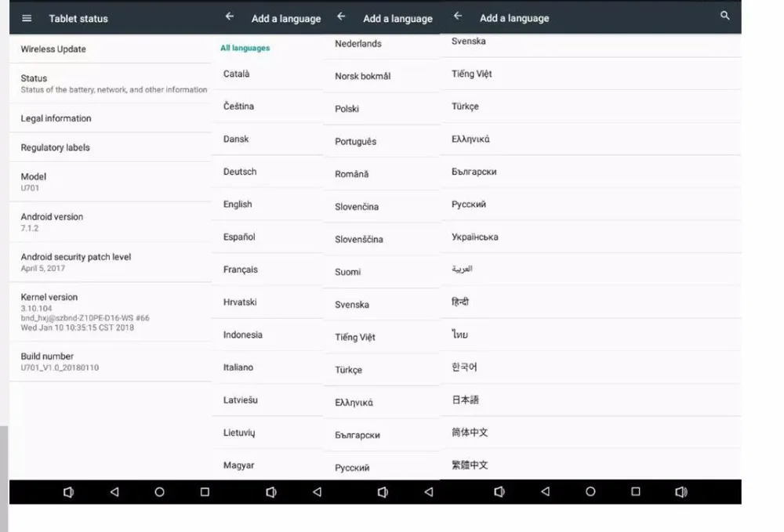Choose Norsk bokmål language
The width and height of the screenshot is (784, 532).
382,76
